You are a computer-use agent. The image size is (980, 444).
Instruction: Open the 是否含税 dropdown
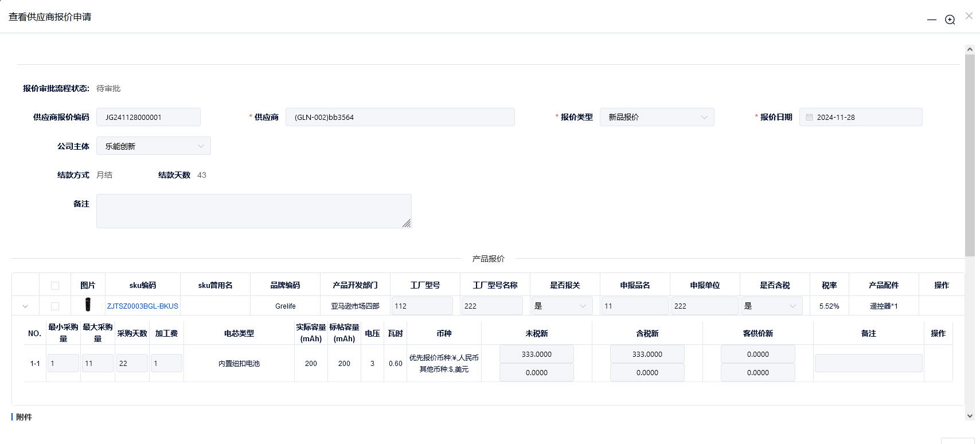point(771,306)
